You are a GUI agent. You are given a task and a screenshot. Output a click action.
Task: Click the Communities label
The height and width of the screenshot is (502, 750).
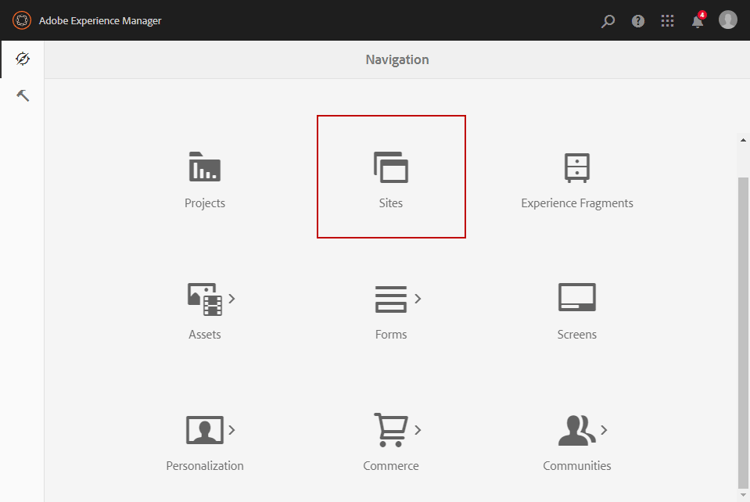coord(577,466)
